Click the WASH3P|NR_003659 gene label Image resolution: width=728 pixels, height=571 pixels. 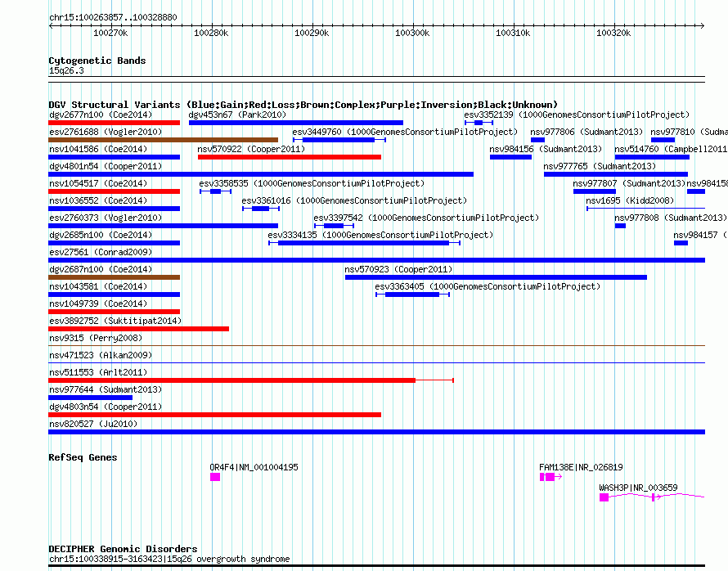point(638,488)
